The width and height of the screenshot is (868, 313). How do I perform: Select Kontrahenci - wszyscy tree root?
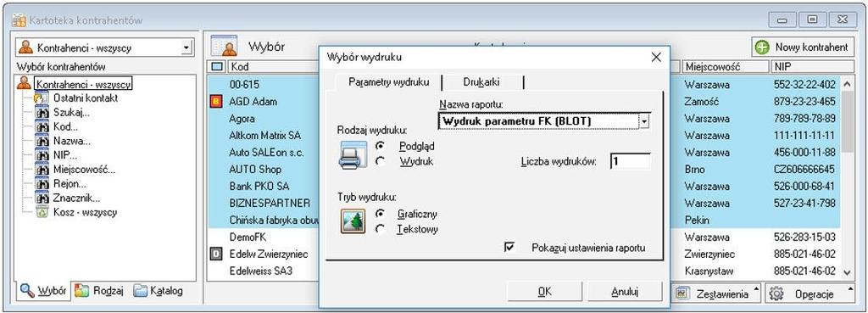point(83,84)
